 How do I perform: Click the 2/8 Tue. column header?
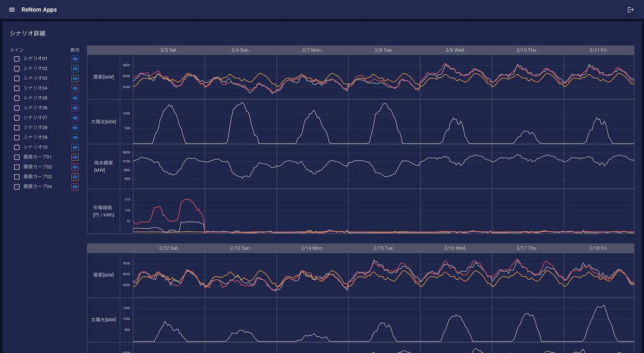click(x=383, y=50)
